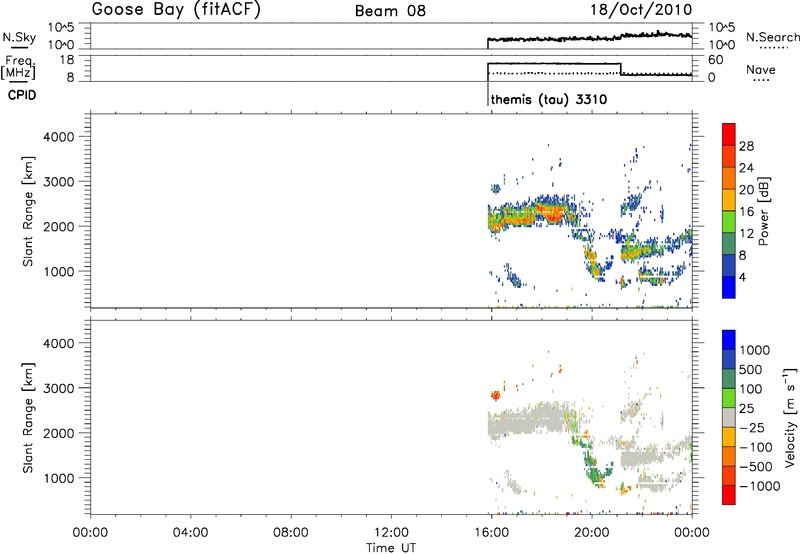Click the 'Time UT' axis title
Image resolution: width=800 pixels, height=554 pixels.
coord(391,548)
